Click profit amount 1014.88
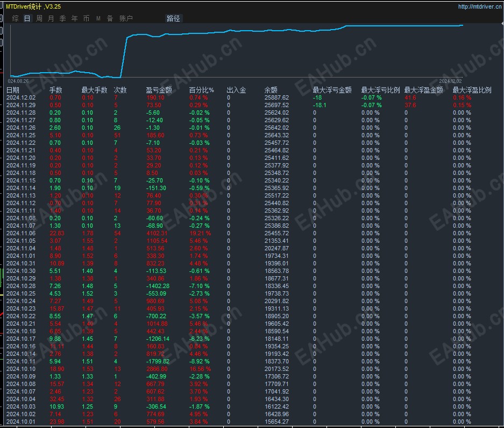504x428 pixels. pos(157,324)
